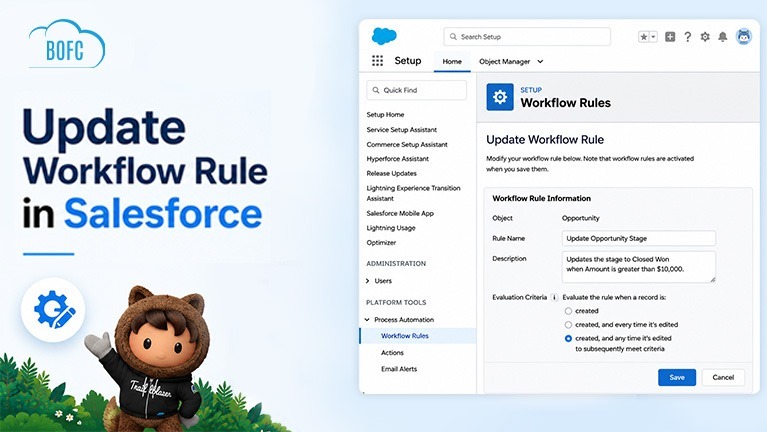Open Salesforce Mobile App item

[400, 213]
